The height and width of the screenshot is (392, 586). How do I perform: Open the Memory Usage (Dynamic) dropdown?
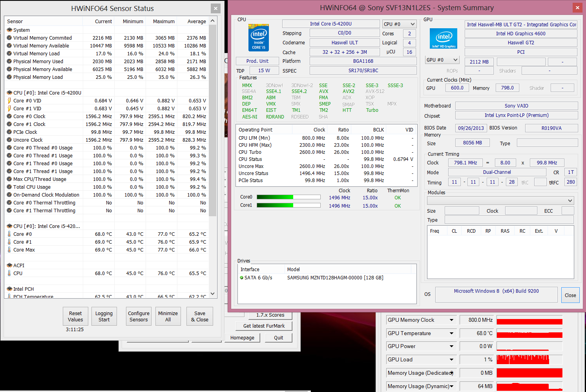coord(452,387)
